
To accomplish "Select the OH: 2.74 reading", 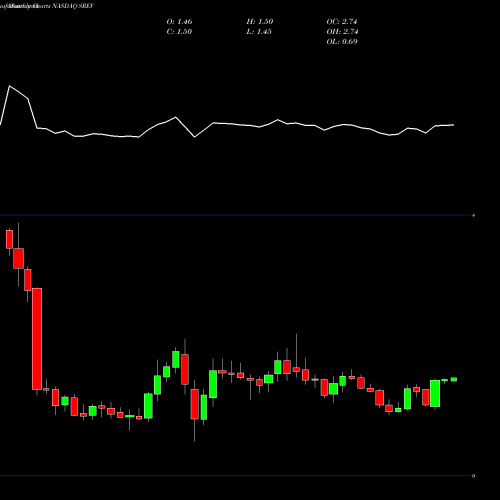I will (342, 32).
